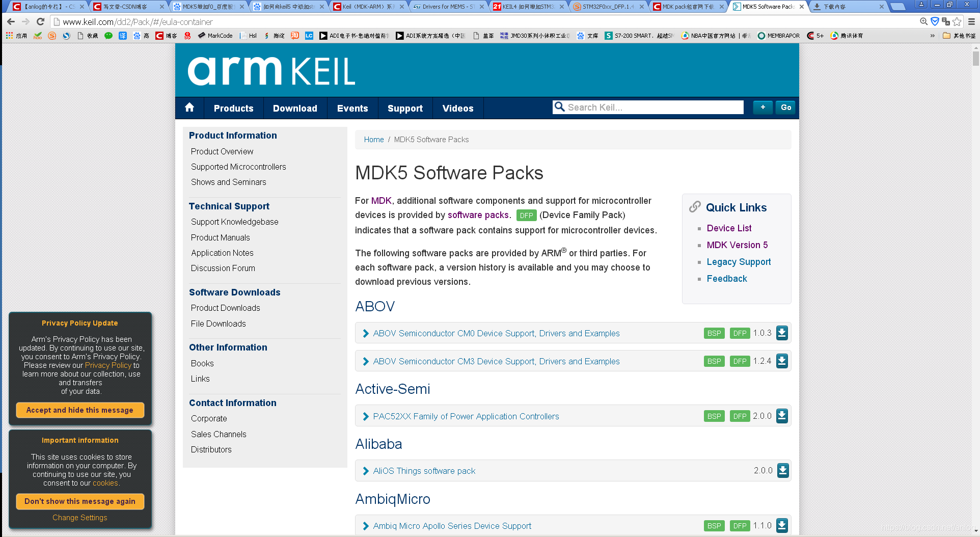This screenshot has height=537, width=980.
Task: Click the browser back arrow
Action: 11,21
